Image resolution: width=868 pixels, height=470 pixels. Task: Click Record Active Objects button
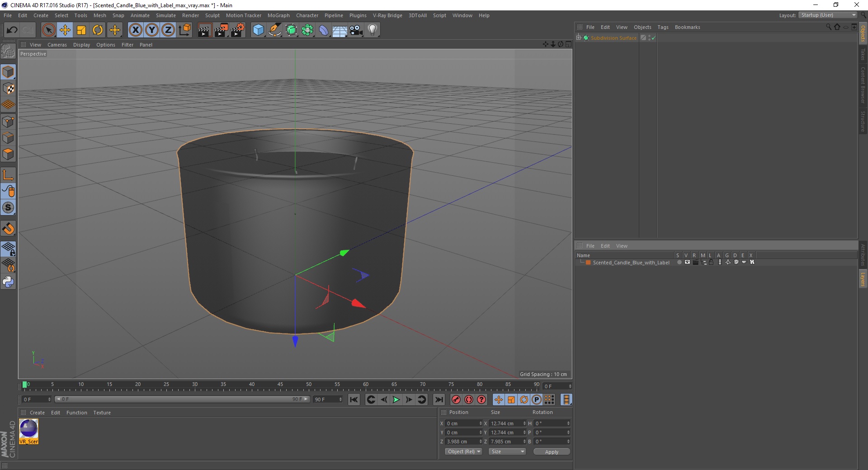pos(456,399)
